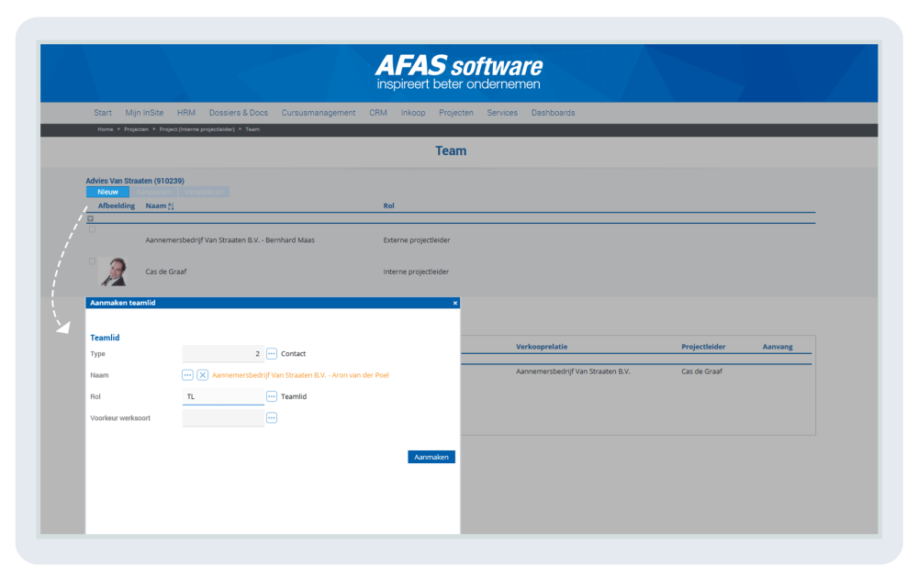918x588 pixels.
Task: Open the Type lookup ellipsis icon
Action: coord(271,353)
